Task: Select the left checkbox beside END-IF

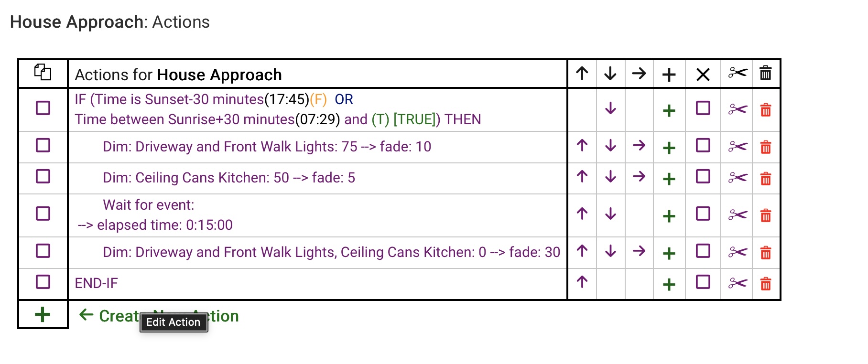Action: 43,282
